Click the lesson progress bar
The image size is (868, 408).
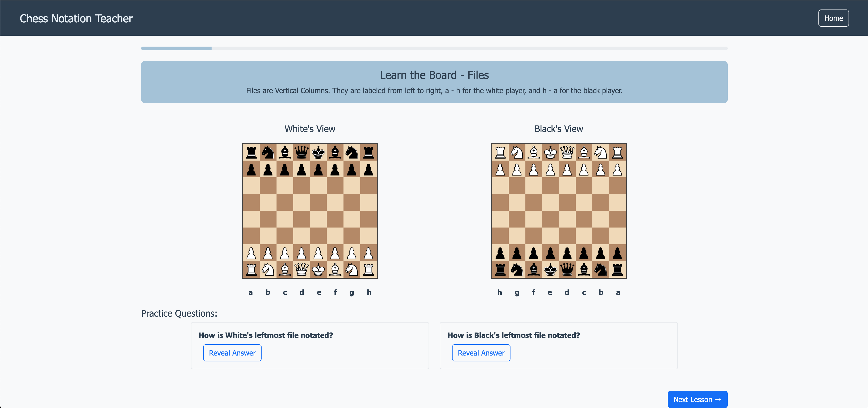pos(434,49)
